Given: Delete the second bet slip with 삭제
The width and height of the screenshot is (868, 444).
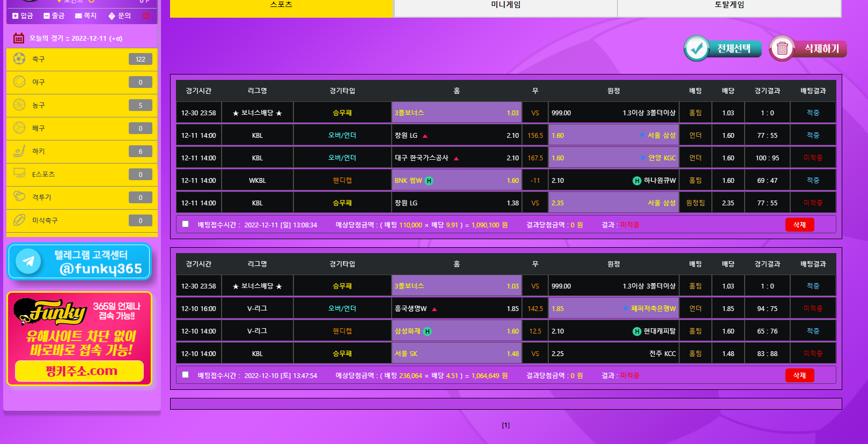Looking at the screenshot, I should [799, 375].
